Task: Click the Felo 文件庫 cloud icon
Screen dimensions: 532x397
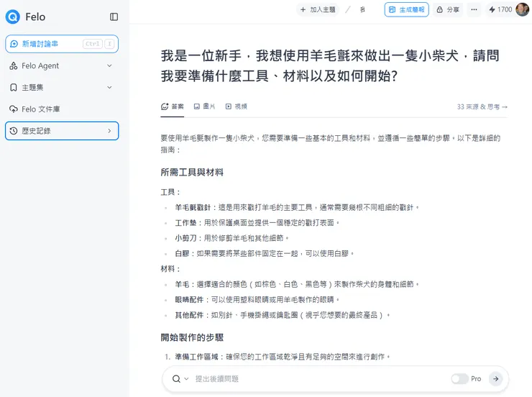Action: [14, 109]
